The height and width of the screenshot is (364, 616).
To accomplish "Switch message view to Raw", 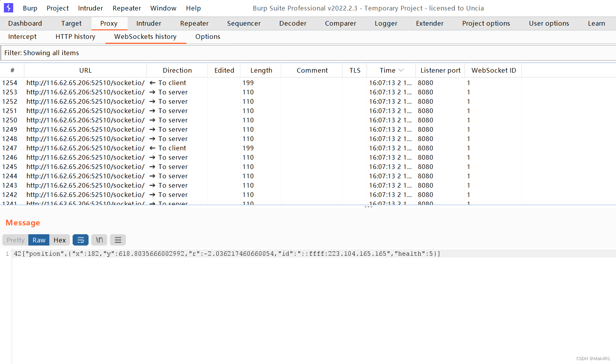I will pos(39,240).
